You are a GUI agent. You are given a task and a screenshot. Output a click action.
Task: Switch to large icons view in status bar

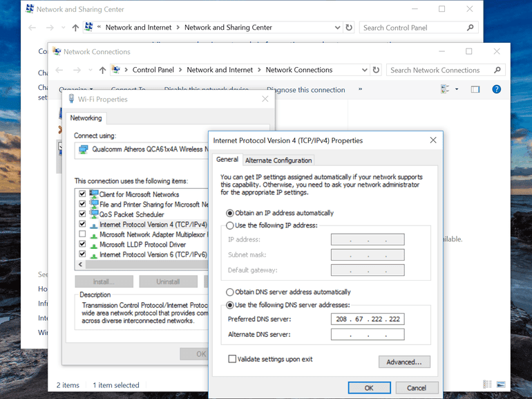coord(501,384)
